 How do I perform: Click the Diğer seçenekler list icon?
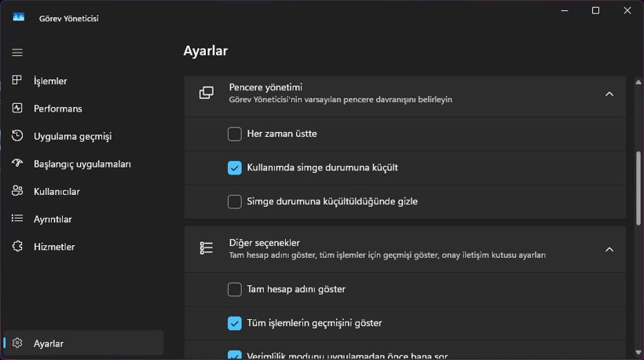point(207,248)
